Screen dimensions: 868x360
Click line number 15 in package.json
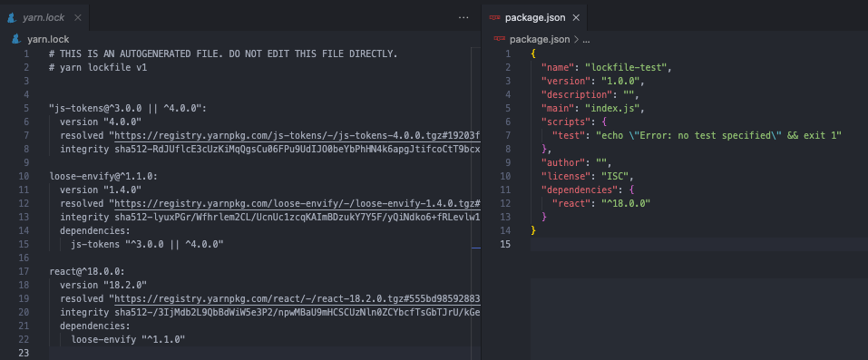point(505,244)
